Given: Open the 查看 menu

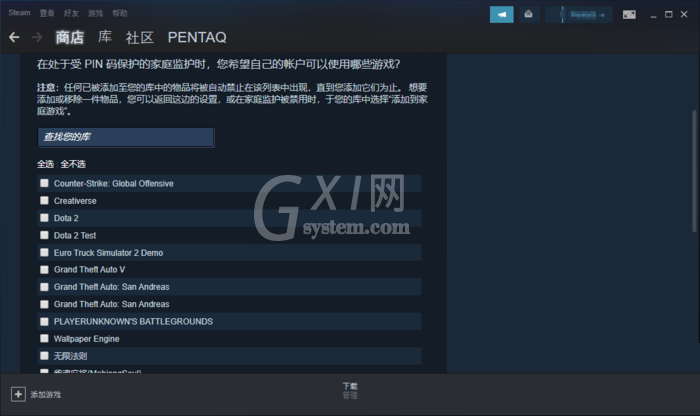Looking at the screenshot, I should [47, 13].
